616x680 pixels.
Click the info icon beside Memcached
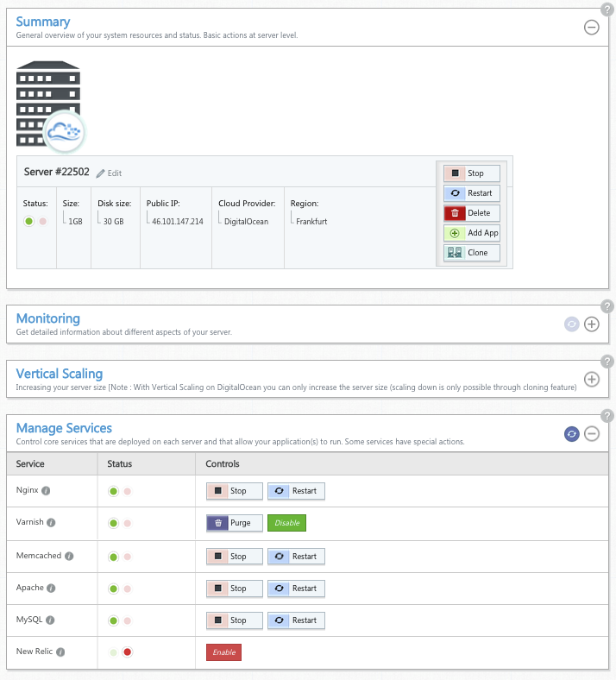[69, 556]
